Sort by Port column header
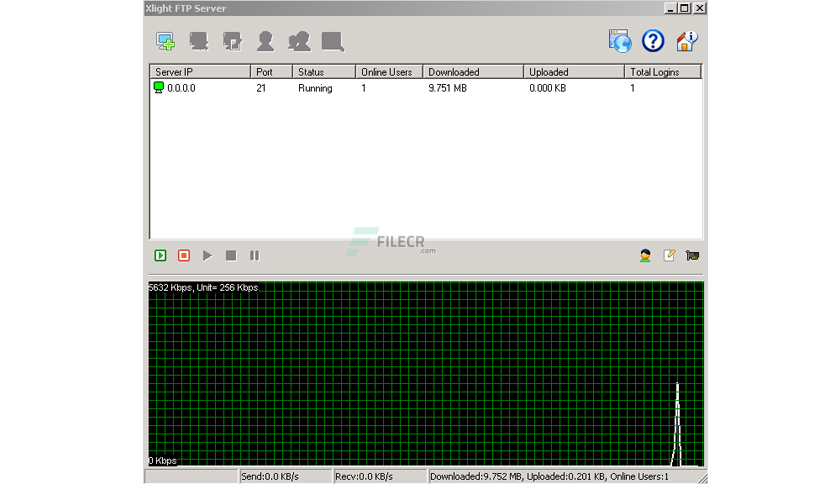 click(x=271, y=72)
